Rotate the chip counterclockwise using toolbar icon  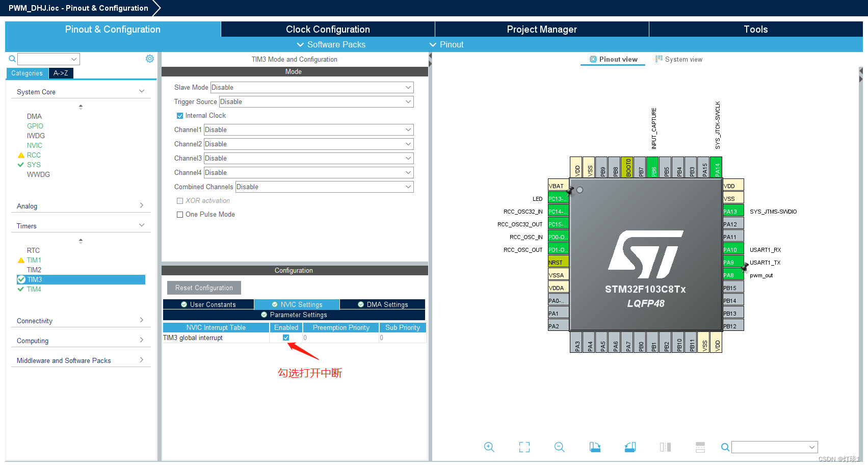click(x=630, y=447)
